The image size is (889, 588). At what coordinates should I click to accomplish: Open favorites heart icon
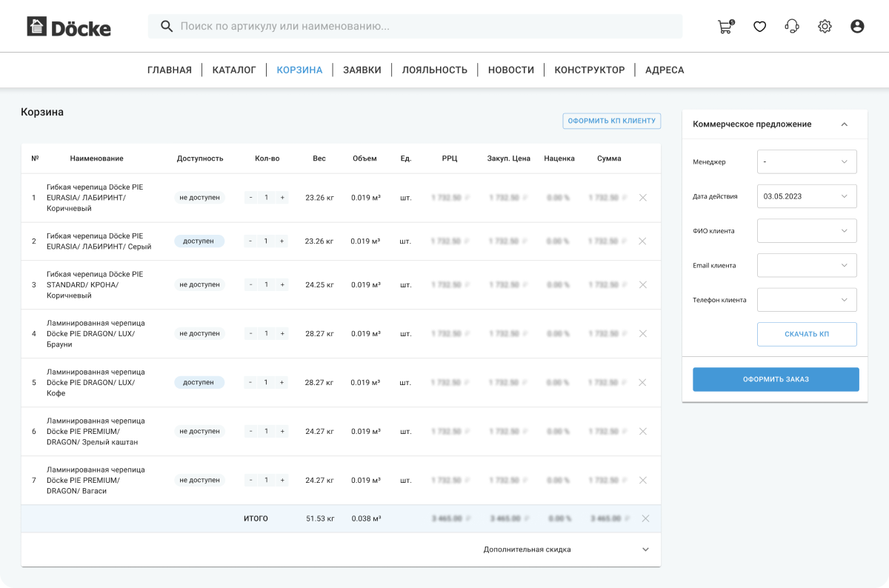pyautogui.click(x=759, y=27)
